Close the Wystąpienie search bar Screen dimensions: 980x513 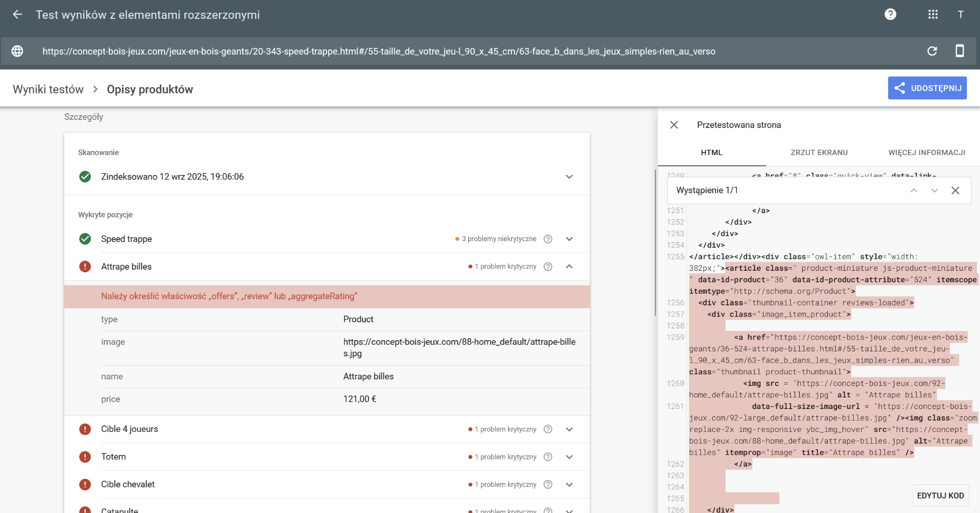tap(955, 190)
